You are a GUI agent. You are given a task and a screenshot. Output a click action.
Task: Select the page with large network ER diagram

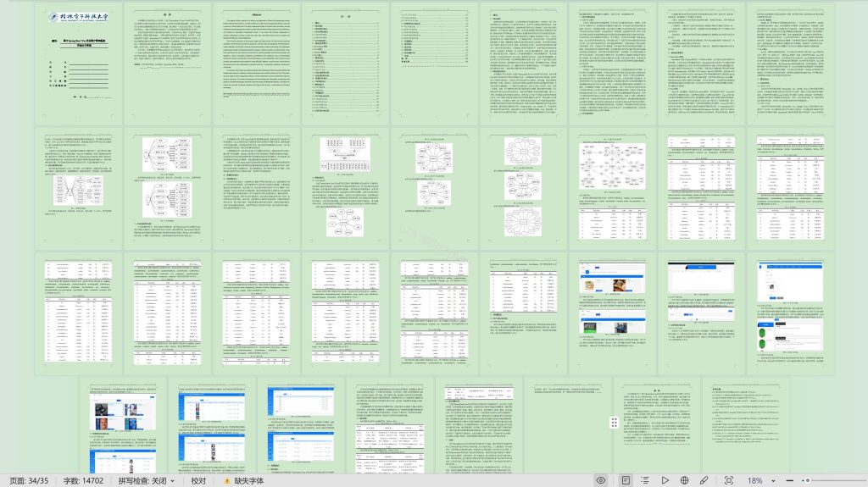coord(612,188)
